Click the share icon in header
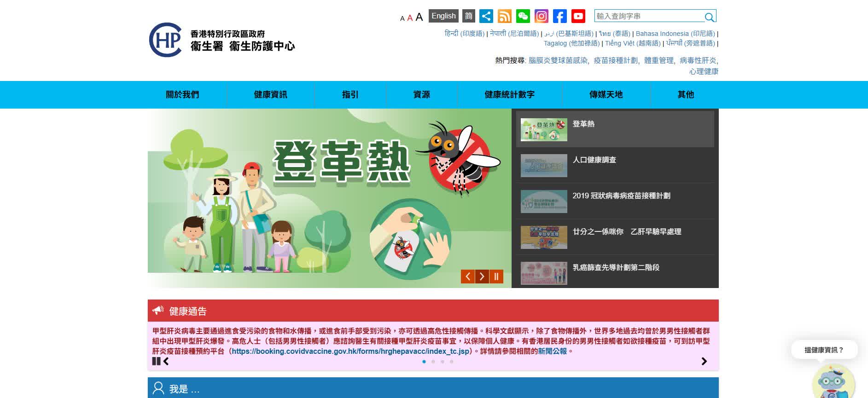 [486, 16]
